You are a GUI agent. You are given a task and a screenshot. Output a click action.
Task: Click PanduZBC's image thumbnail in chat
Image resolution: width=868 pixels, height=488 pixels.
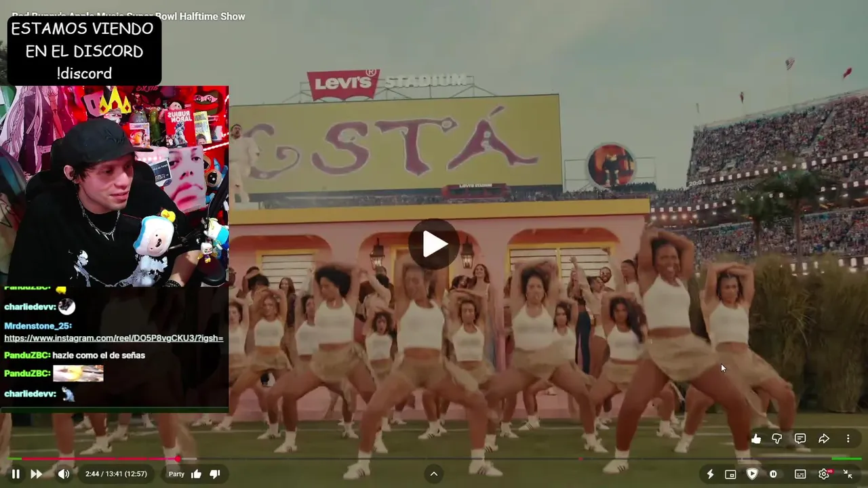pyautogui.click(x=78, y=373)
